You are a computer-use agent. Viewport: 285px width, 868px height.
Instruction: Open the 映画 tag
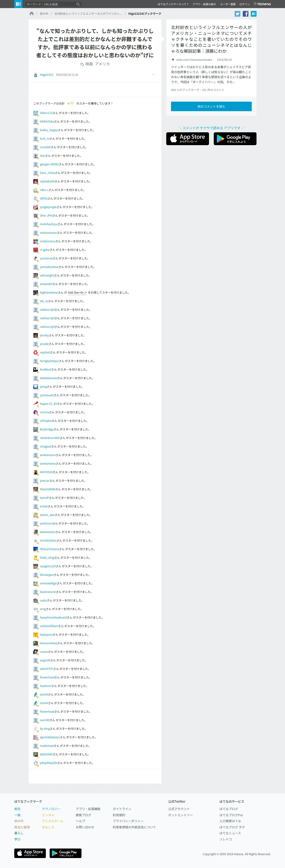coord(89,64)
